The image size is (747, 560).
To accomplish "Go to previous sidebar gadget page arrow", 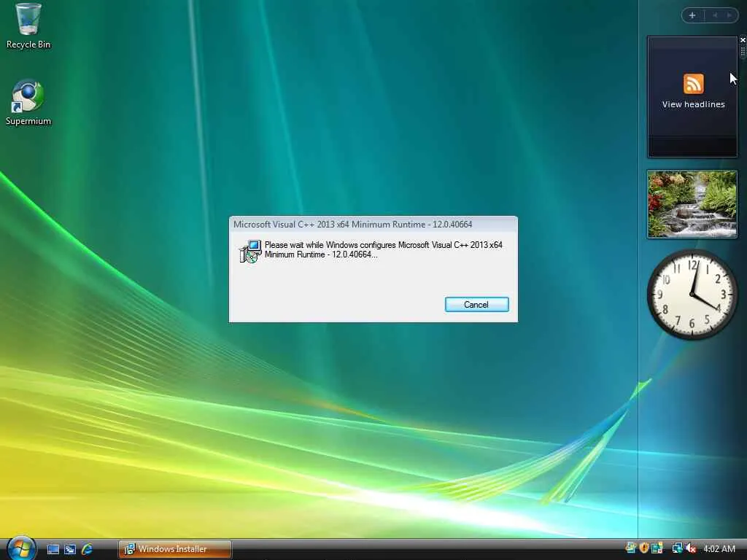I will click(715, 15).
